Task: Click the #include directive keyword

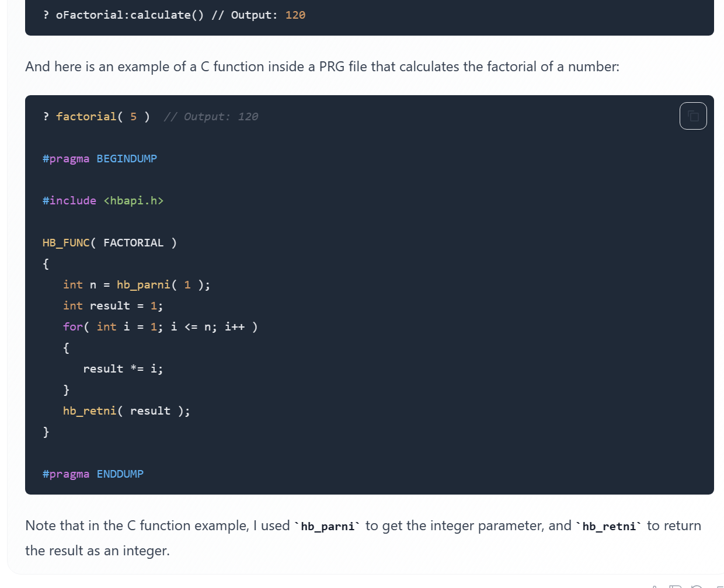Action: coord(69,201)
